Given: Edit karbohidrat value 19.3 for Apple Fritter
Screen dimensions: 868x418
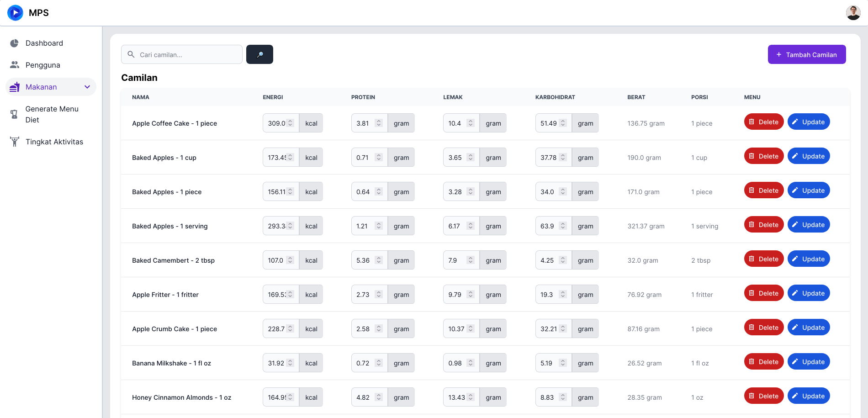Looking at the screenshot, I should (554, 295).
